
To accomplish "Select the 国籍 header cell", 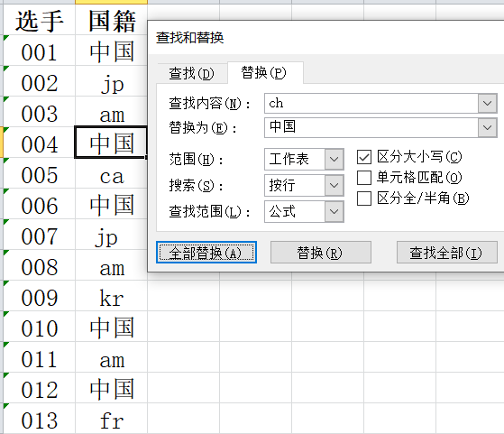I will (112, 20).
